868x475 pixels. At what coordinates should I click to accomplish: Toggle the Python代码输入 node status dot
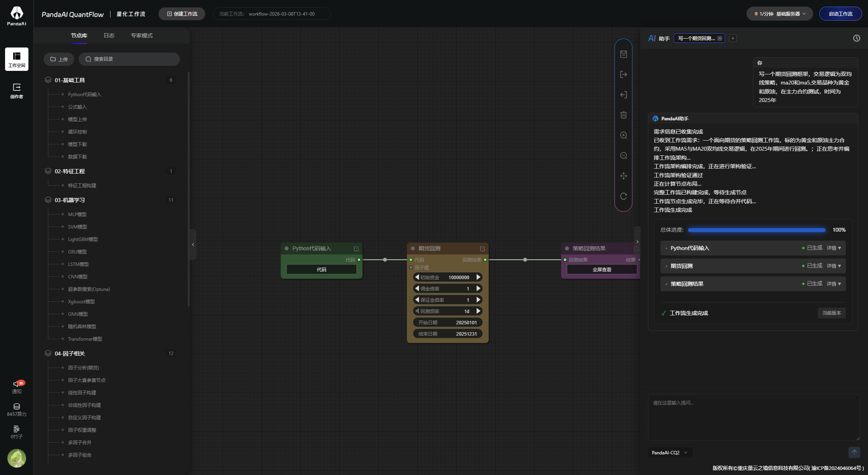click(x=287, y=248)
